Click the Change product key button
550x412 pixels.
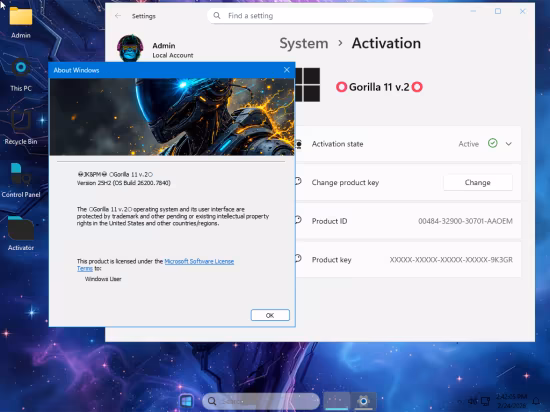[478, 182]
